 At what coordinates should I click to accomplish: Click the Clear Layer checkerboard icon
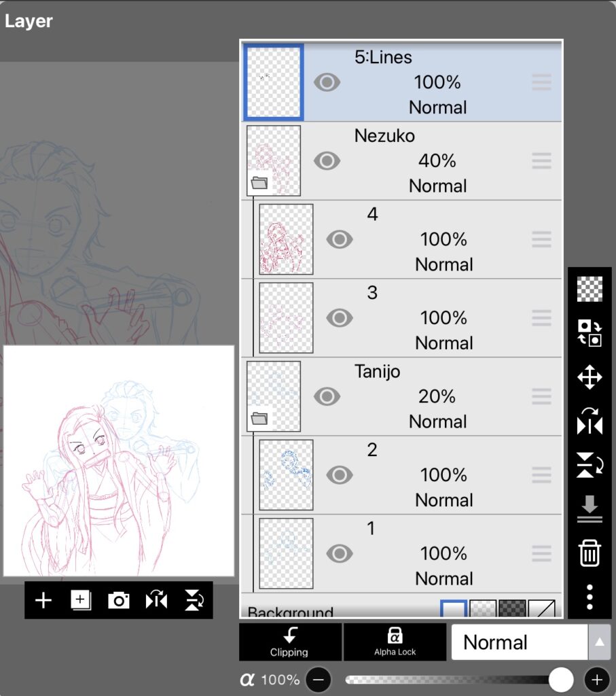click(589, 289)
